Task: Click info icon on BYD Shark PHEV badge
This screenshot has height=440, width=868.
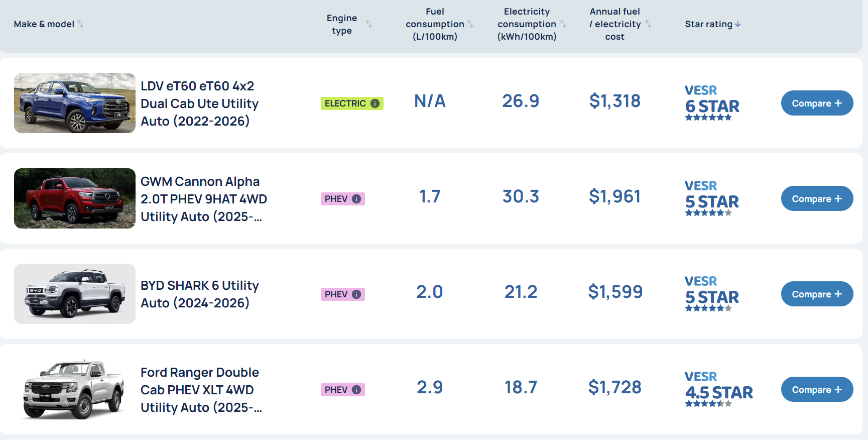Action: point(356,294)
